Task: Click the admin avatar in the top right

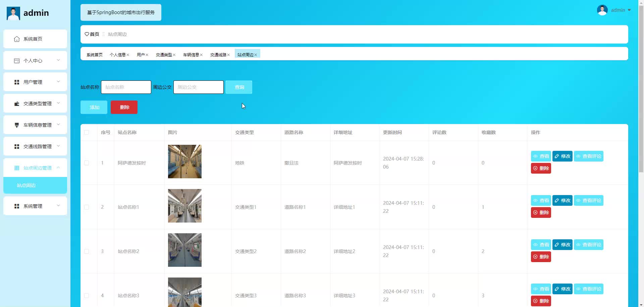Action: tap(602, 10)
